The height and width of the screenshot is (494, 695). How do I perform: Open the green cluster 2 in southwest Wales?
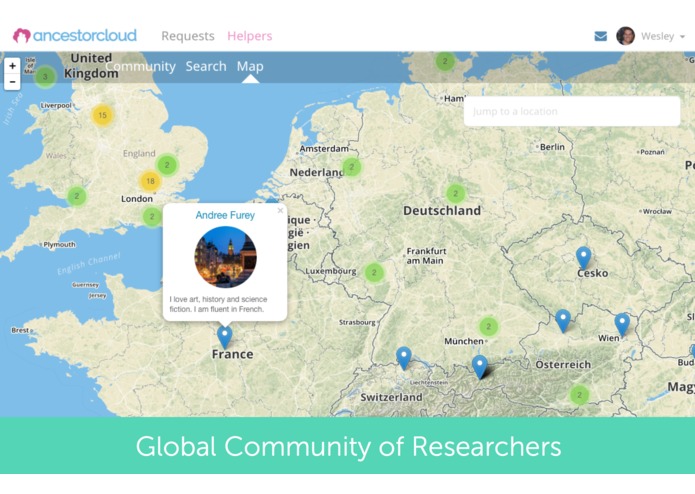[77, 196]
